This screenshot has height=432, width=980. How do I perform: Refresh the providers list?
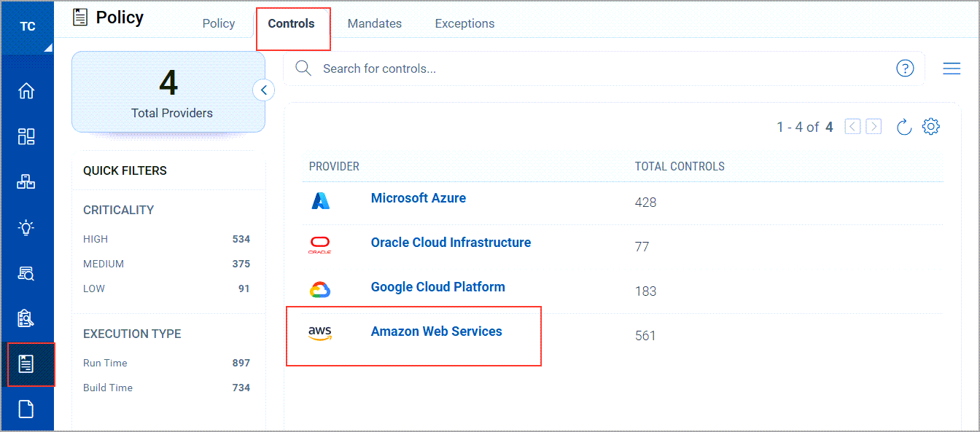tap(904, 127)
